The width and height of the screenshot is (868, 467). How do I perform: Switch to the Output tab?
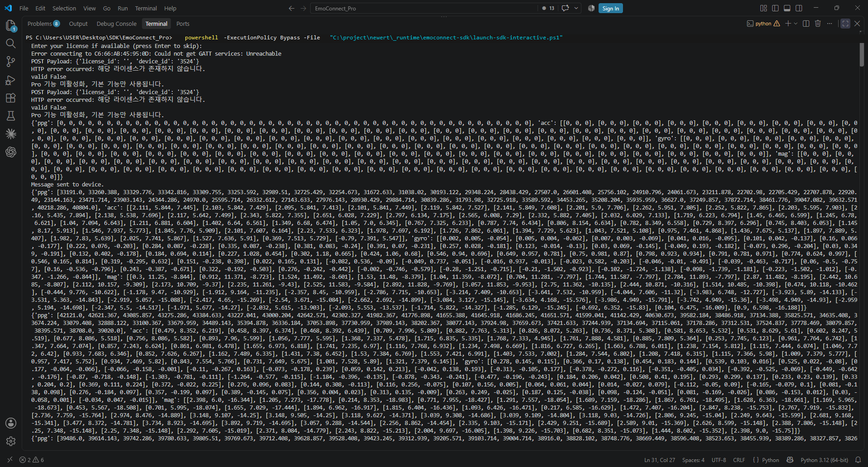(78, 24)
